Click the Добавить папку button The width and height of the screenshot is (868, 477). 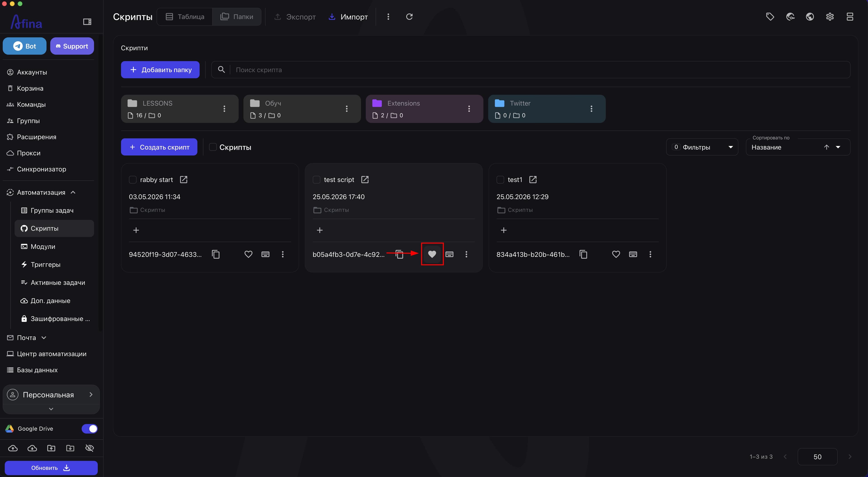160,70
